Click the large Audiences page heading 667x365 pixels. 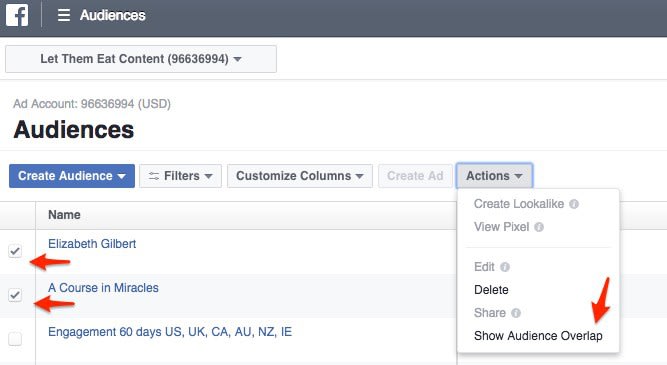pyautogui.click(x=74, y=129)
